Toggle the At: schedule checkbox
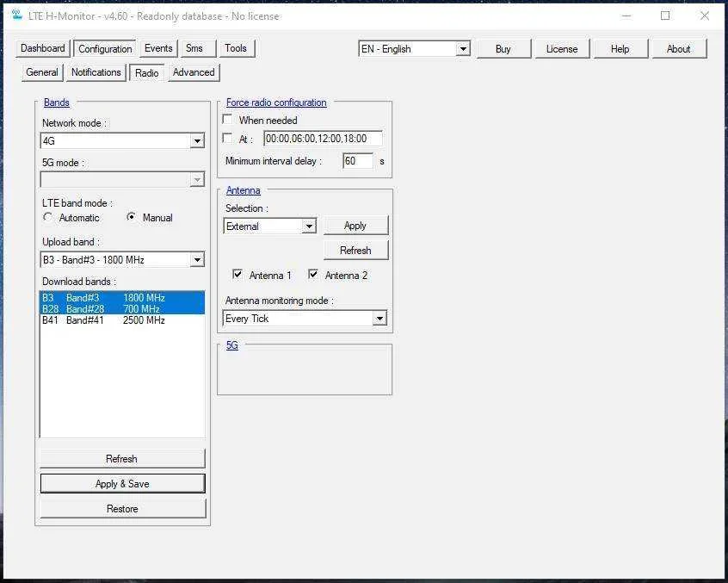Screen dimensions: 728x583 pyautogui.click(x=227, y=138)
